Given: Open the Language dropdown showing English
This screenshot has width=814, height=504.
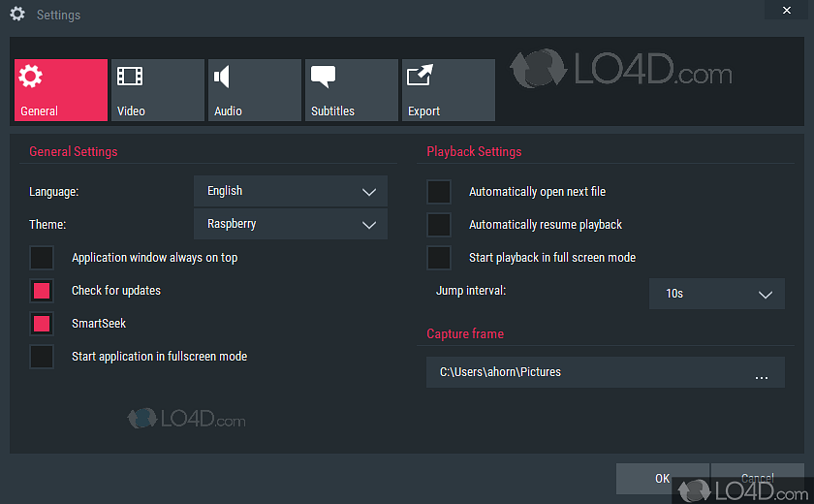Looking at the screenshot, I should point(291,192).
